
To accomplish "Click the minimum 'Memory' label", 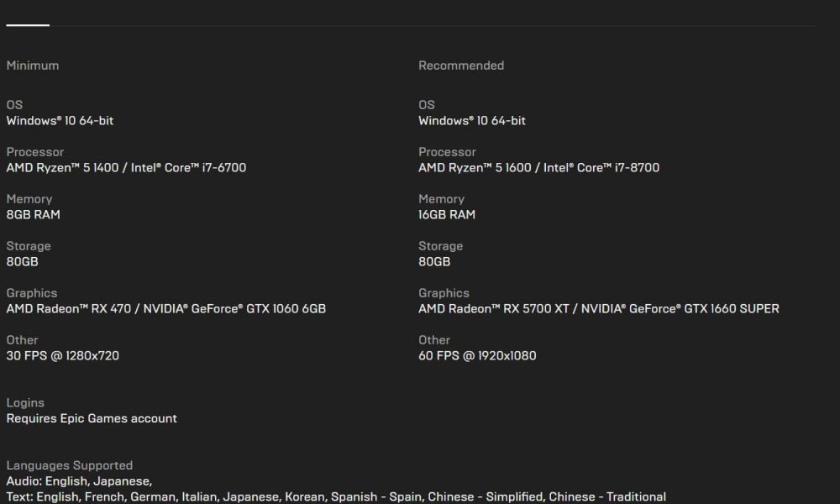I will (29, 199).
